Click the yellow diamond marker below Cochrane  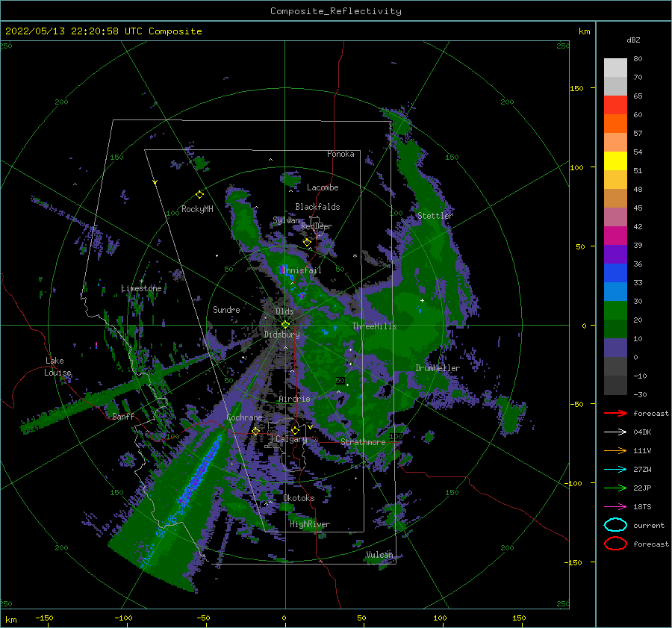(256, 432)
